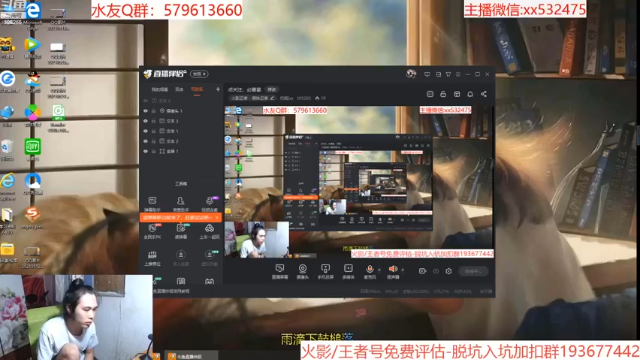The height and width of the screenshot is (360, 640).
Task: Switch to the second scene tab
Action: 179,89
